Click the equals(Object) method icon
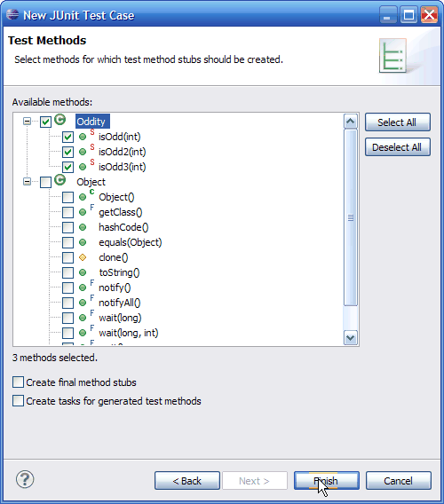444x504 pixels. (x=83, y=242)
